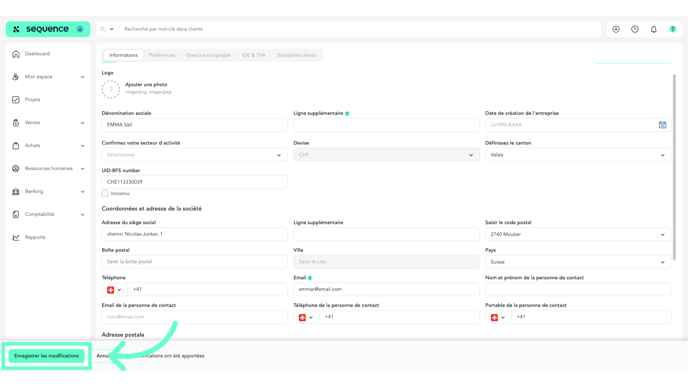This screenshot has width=688, height=387.
Task: Click the search magnifier icon
Action: pyautogui.click(x=103, y=29)
